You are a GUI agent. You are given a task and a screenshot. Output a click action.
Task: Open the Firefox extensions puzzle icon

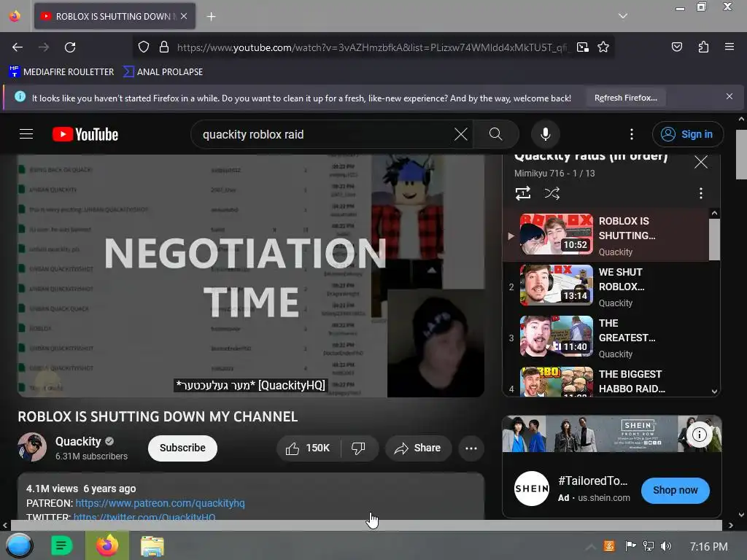703,47
